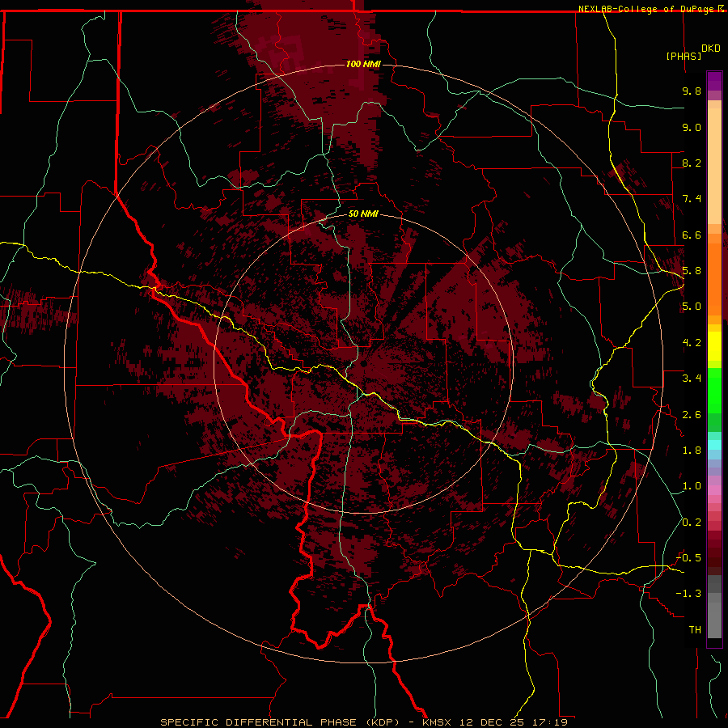This screenshot has width=728, height=728.
Task: Click the NEXLAB-College of DuPage credit text
Action: 645,9
